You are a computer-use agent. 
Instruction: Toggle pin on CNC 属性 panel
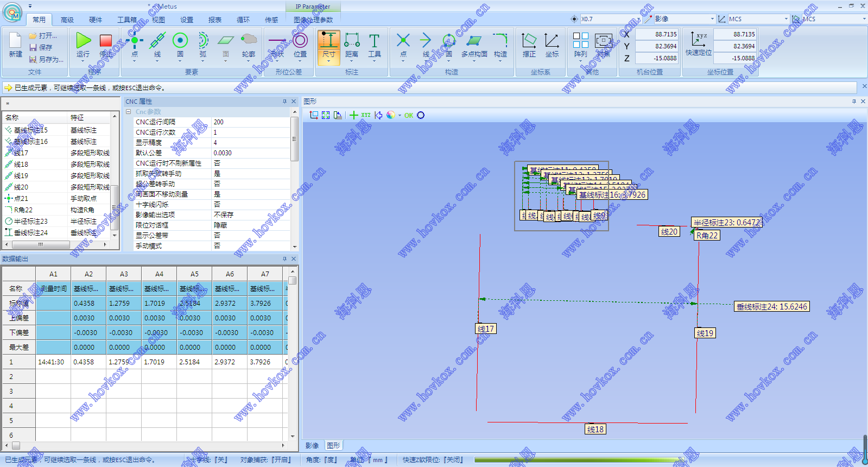(x=284, y=102)
